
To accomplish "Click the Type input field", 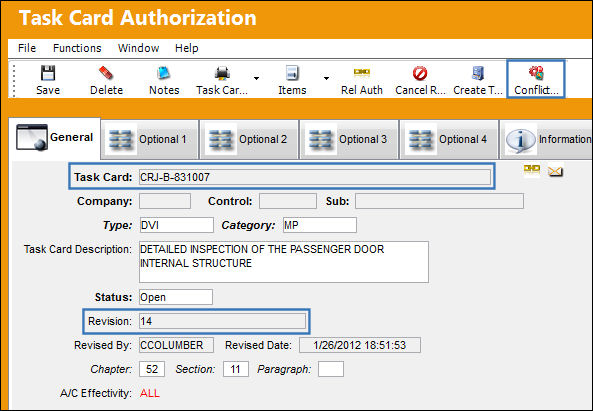I will pyautogui.click(x=176, y=225).
